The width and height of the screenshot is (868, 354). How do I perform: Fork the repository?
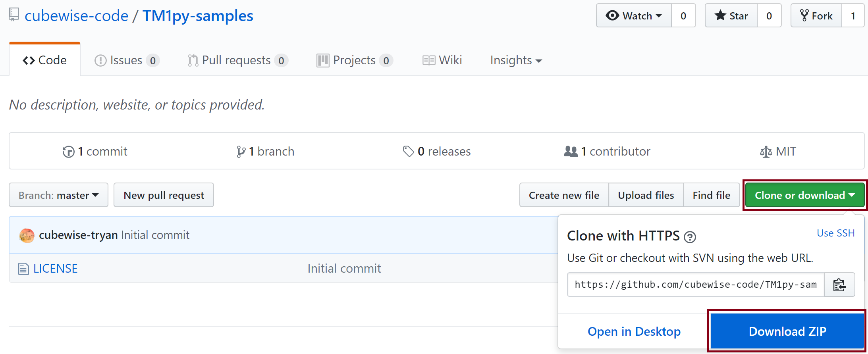pos(816,15)
